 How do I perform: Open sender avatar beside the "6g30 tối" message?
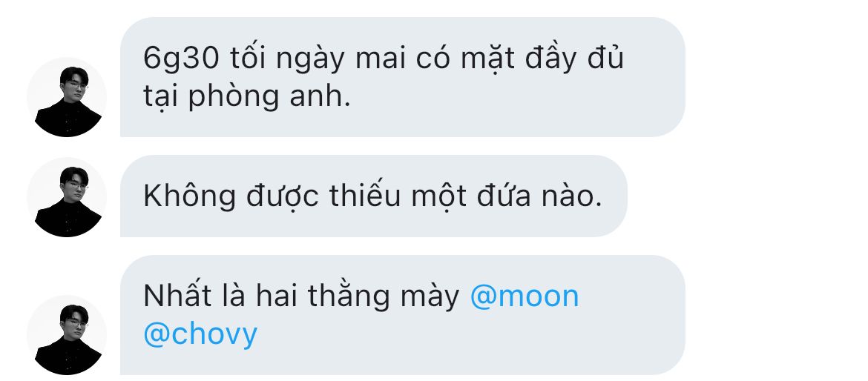[x=67, y=97]
